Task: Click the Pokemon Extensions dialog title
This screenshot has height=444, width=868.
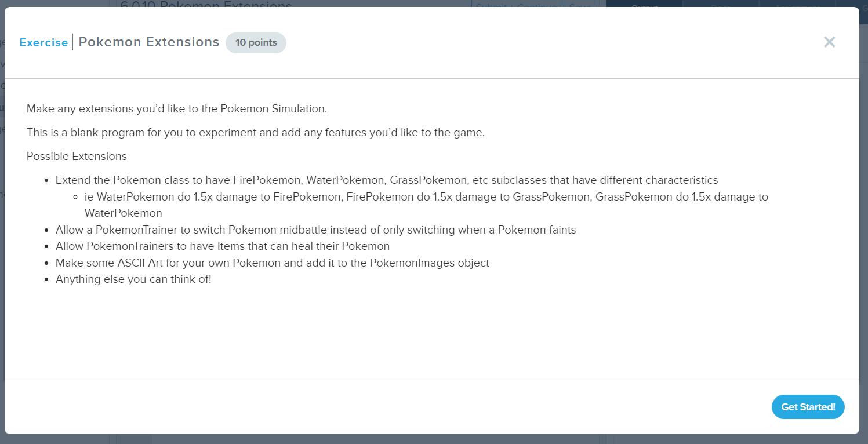Action: 150,42
